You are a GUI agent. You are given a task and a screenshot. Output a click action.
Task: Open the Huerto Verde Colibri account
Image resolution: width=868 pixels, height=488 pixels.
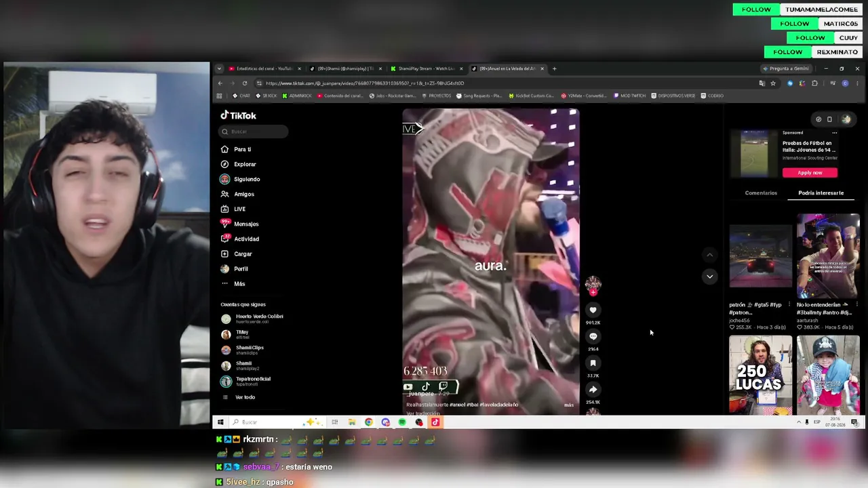[x=252, y=319]
